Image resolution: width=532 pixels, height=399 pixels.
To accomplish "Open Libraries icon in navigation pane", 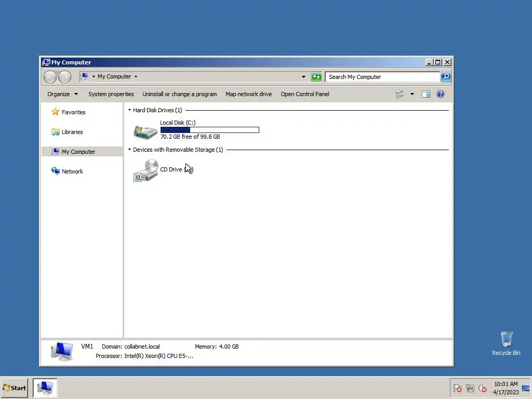I will [x=55, y=131].
